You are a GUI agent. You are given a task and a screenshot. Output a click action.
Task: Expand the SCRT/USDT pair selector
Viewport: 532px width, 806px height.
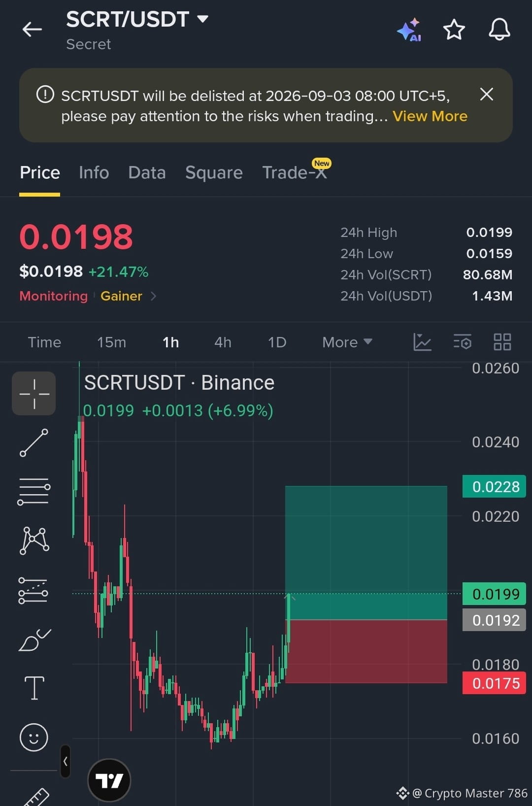pos(202,19)
